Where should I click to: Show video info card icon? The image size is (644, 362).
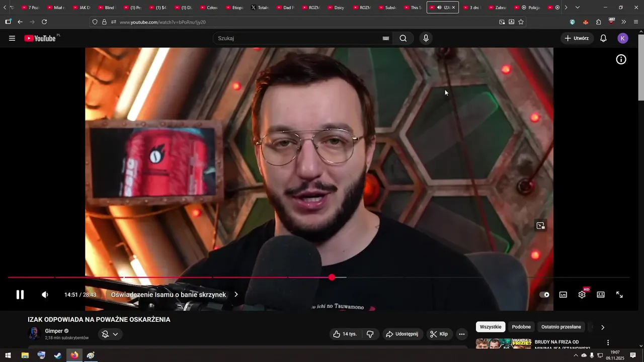[x=621, y=59]
